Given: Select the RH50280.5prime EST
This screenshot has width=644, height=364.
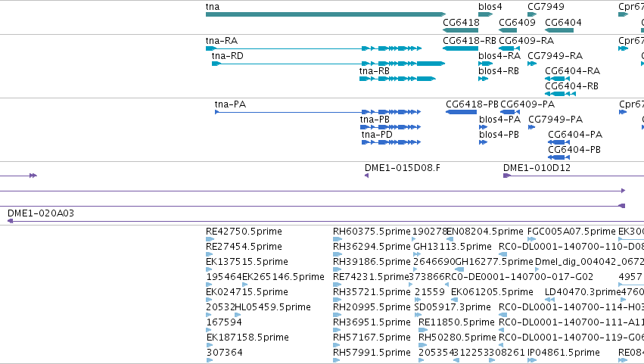Looking at the screenshot, I should pyautogui.click(x=423, y=345).
